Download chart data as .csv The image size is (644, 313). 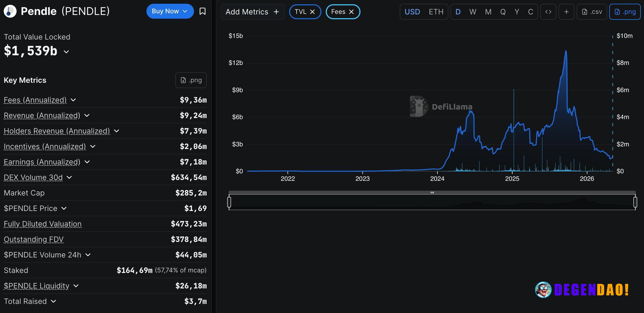pos(592,12)
